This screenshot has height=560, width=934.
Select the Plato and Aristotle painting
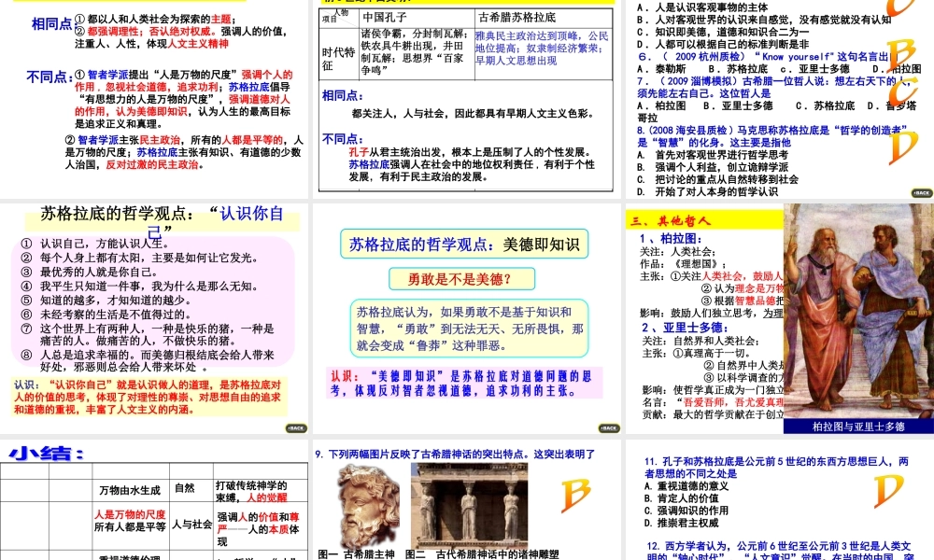coord(858,311)
